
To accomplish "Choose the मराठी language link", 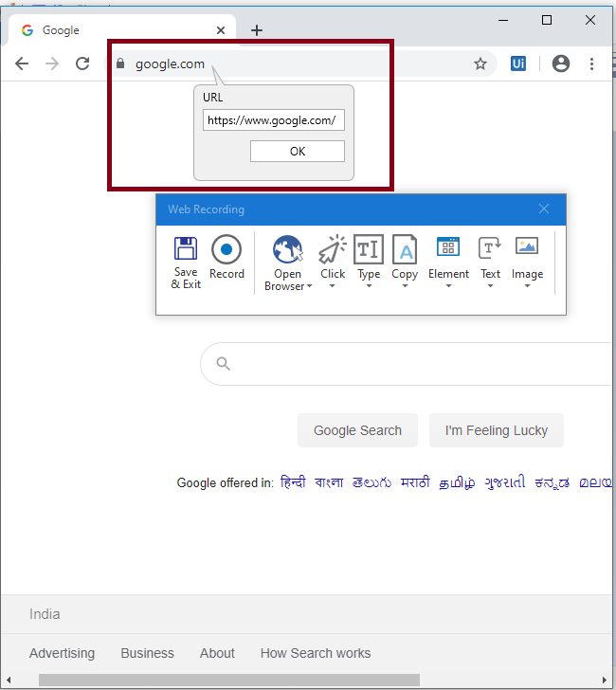I will tap(415, 482).
